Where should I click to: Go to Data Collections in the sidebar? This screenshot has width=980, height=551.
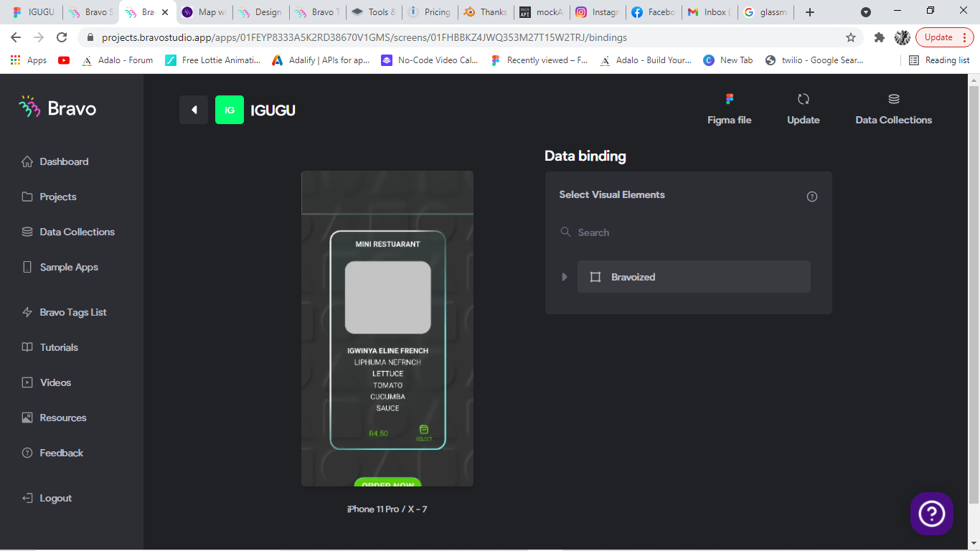point(68,232)
